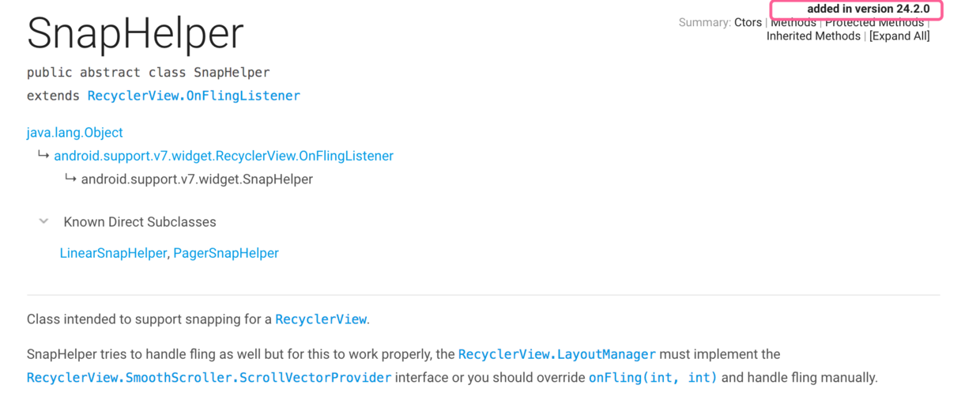Open the PagerSnapHelper subclass link
980x419 pixels.
226,253
